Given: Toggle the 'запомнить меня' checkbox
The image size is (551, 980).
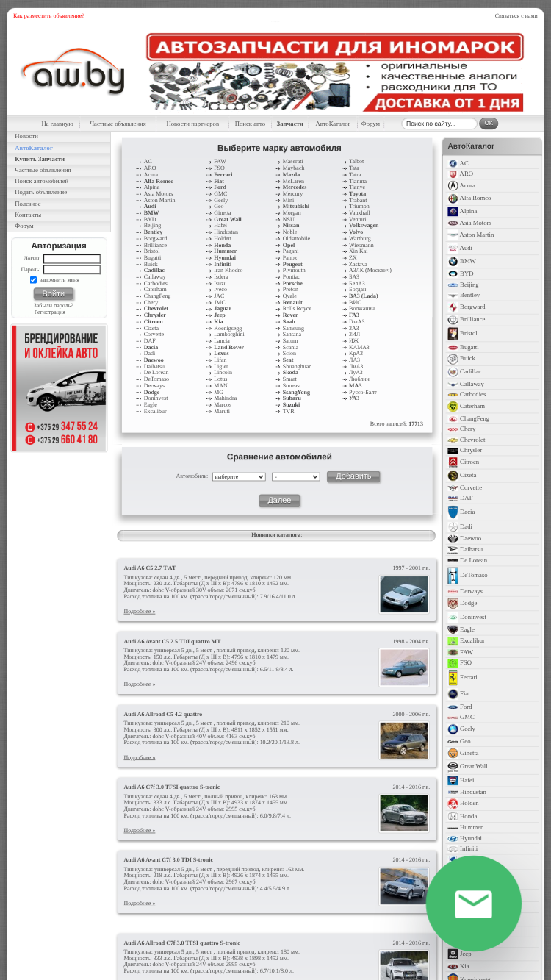Looking at the screenshot, I should tap(33, 280).
